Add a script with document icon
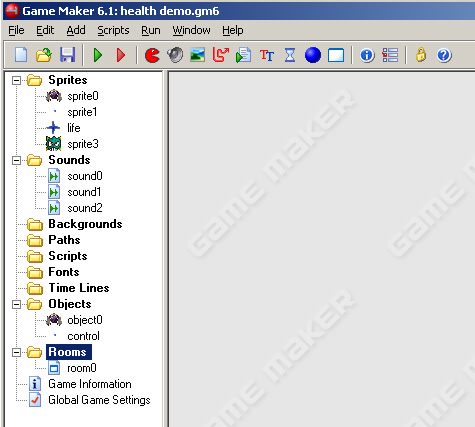Screen dimensions: 475x427 [x=244, y=55]
